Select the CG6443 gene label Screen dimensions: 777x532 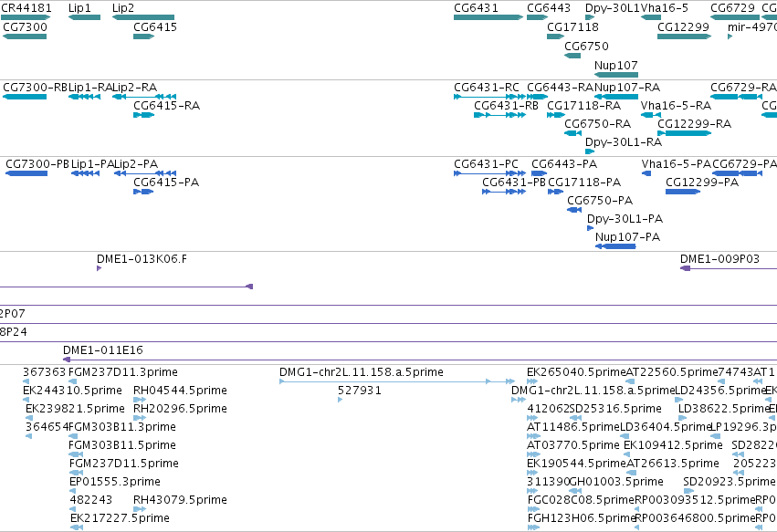coord(549,8)
